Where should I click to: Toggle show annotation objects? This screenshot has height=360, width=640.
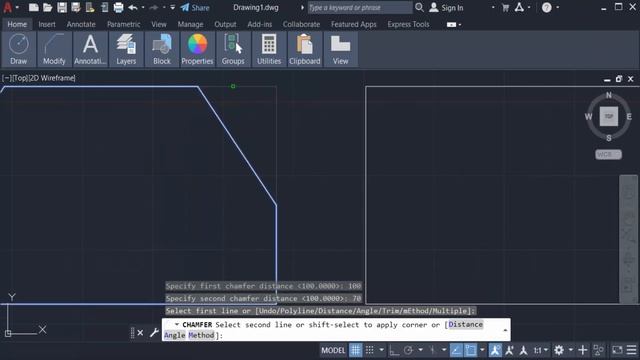tap(495, 350)
